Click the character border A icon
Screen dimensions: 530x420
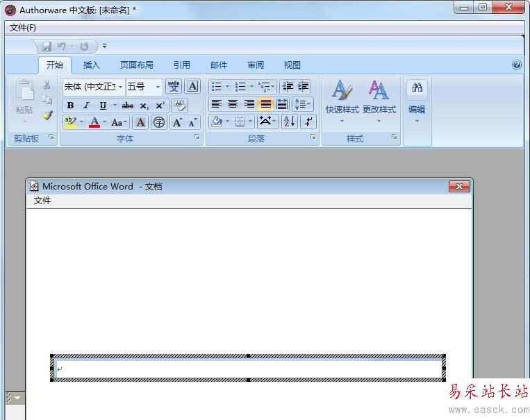coord(192,86)
